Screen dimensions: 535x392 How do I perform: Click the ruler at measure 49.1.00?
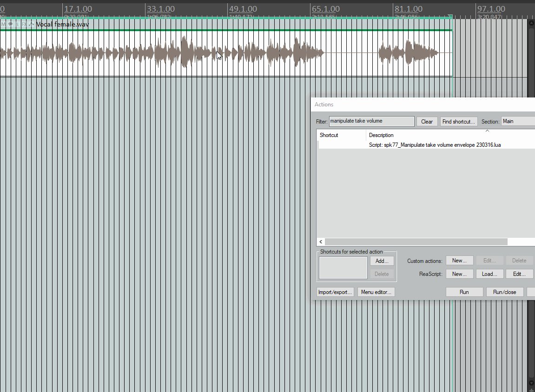point(243,9)
